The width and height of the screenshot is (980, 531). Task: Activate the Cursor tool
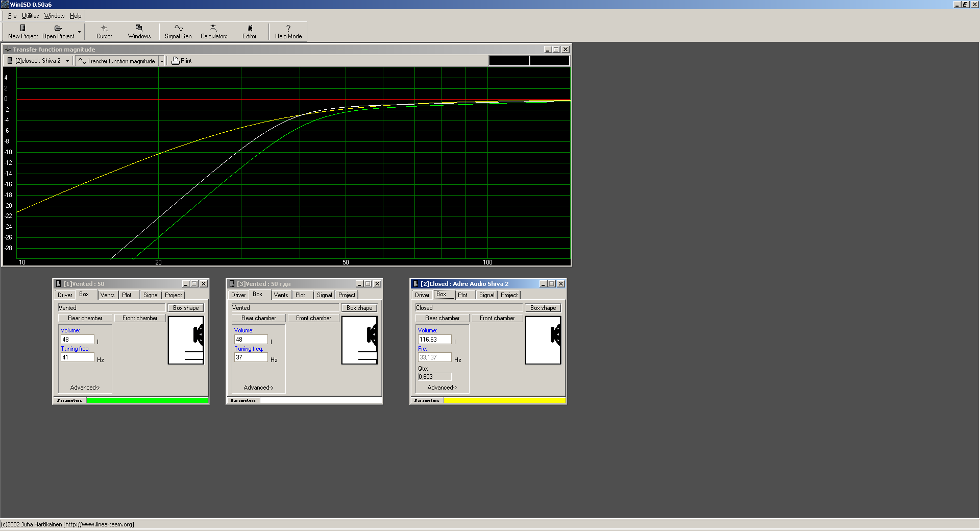click(x=104, y=29)
